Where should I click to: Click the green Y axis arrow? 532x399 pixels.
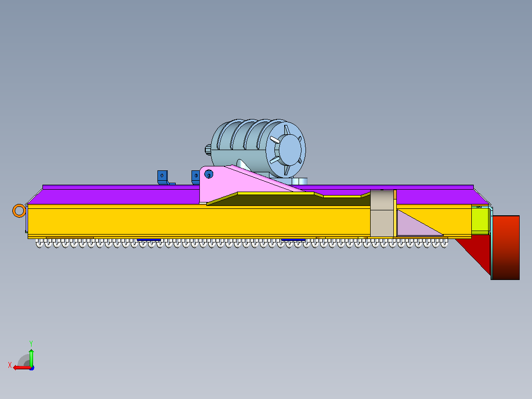31,357
